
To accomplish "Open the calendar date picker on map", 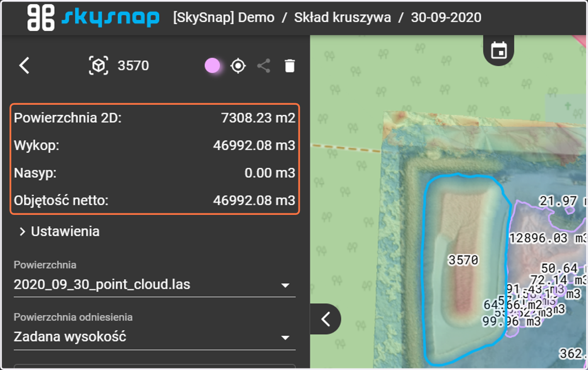I will 499,50.
